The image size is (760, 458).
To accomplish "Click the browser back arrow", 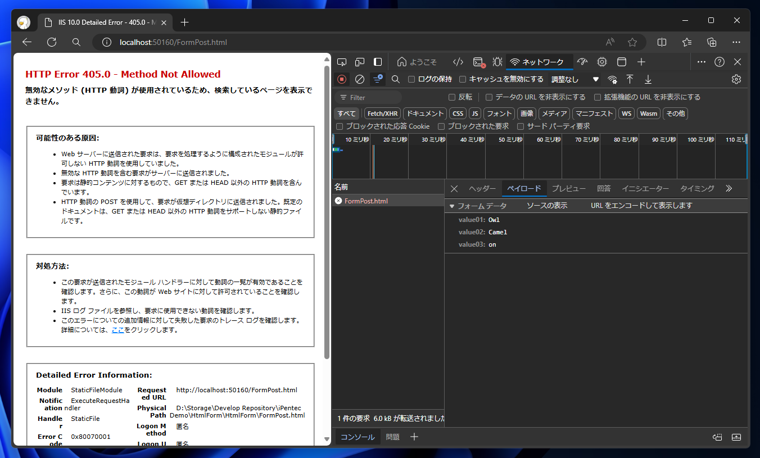I will pyautogui.click(x=27, y=42).
